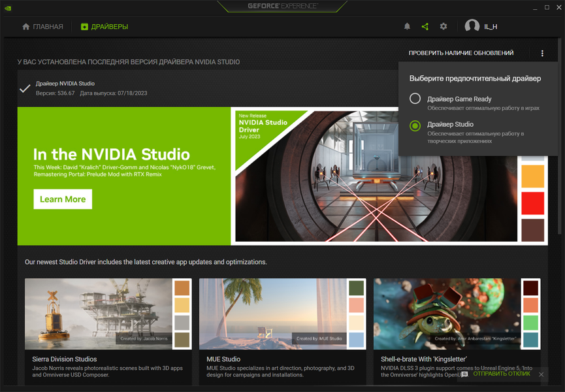
Task: Open Shell-e-brate With 'Kingsletter' article title
Action: [x=424, y=359]
